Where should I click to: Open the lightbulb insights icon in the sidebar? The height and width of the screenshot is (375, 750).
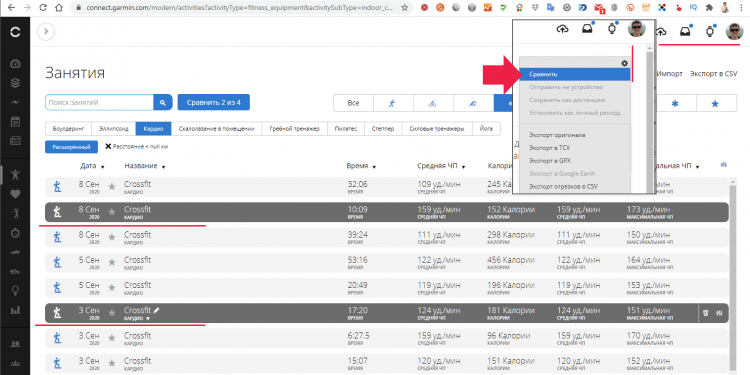(x=15, y=290)
